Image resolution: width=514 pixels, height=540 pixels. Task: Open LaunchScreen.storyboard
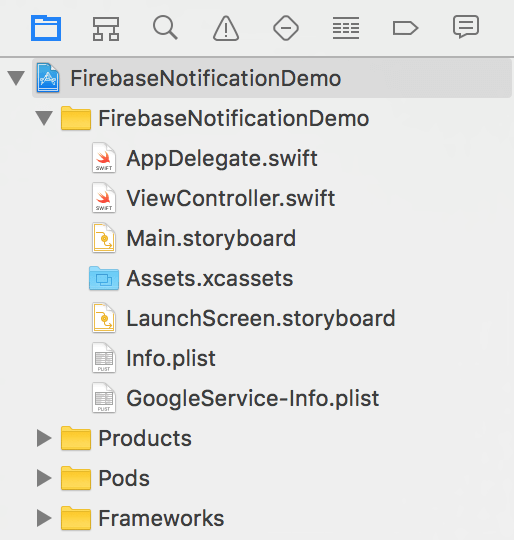pos(261,319)
